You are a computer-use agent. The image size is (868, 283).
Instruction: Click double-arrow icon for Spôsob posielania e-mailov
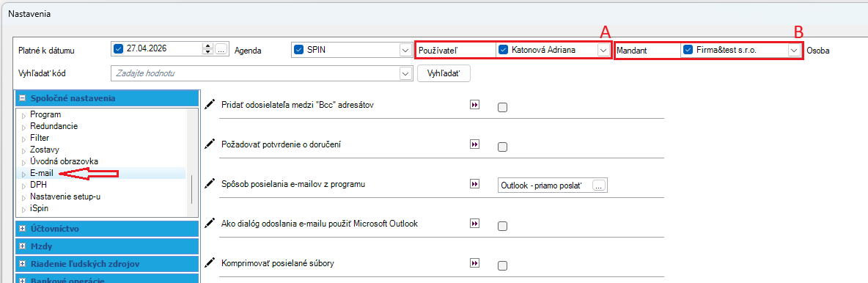click(x=474, y=183)
